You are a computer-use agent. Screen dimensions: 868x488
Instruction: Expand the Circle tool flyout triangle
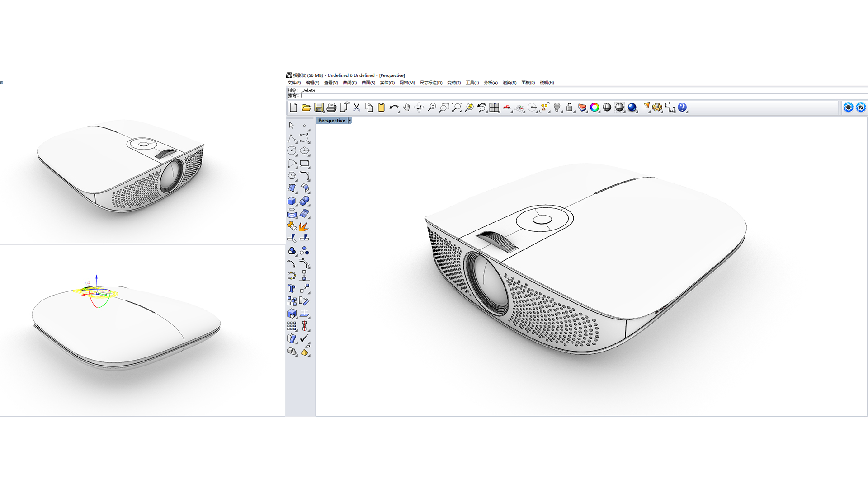[296, 155]
